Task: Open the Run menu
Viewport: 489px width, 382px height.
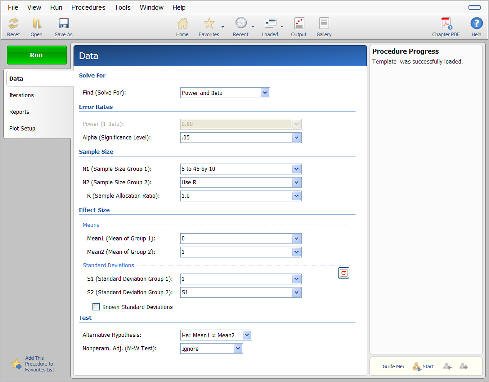Action: 56,7
